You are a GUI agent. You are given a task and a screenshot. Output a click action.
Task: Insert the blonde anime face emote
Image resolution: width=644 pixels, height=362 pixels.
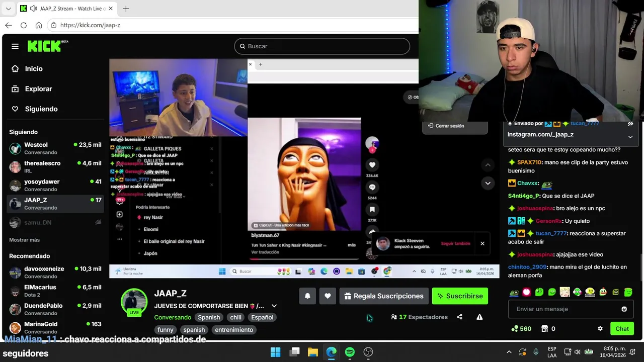tap(565, 292)
